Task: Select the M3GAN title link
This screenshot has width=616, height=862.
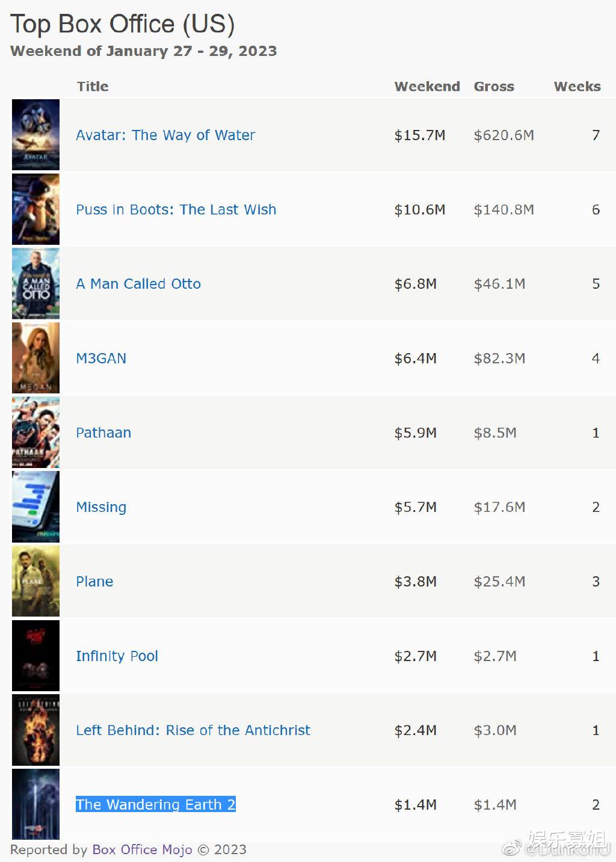Action: 101,359
